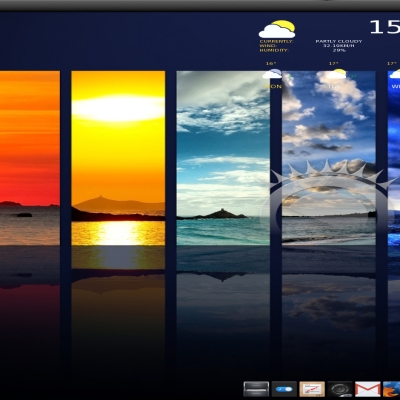Image resolution: width=400 pixels, height=400 pixels.
Task: Click the PARTLY CLOUDY status text
Action: pos(339,41)
